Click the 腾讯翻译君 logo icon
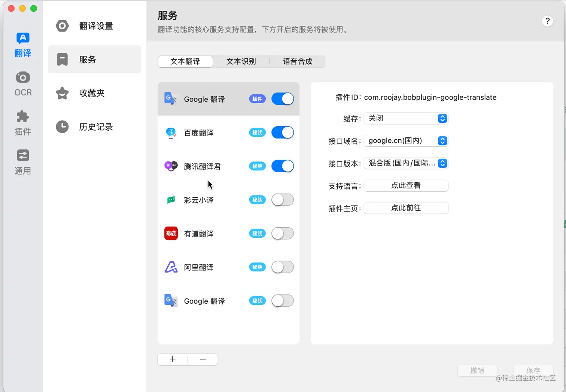The image size is (566, 392). 171,166
